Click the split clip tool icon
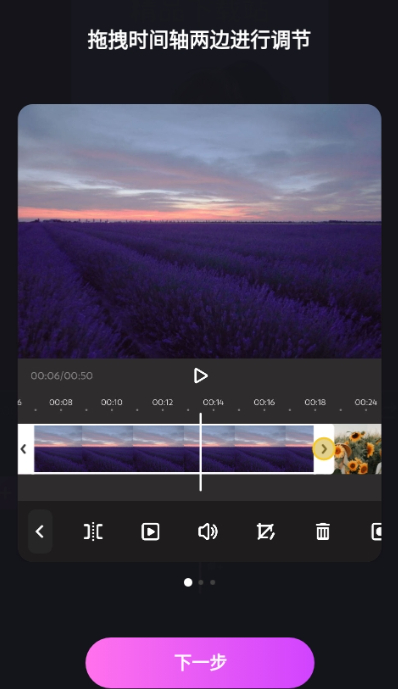Image resolution: width=398 pixels, height=689 pixels. point(93,532)
